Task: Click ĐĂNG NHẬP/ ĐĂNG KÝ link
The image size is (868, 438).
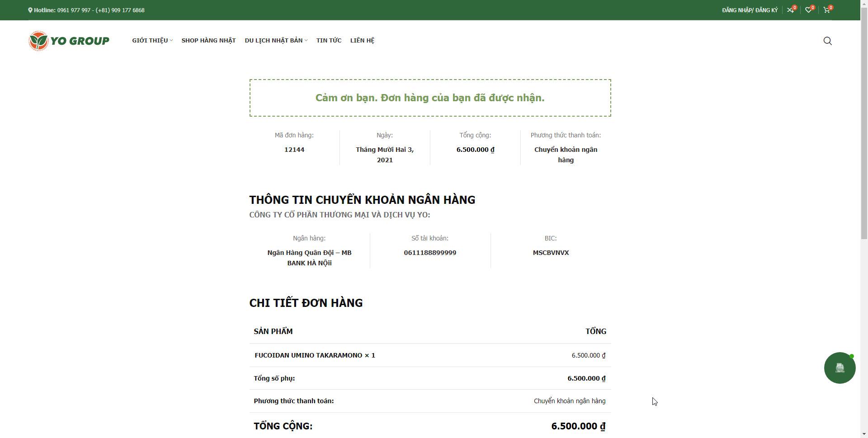Action: 750,10
